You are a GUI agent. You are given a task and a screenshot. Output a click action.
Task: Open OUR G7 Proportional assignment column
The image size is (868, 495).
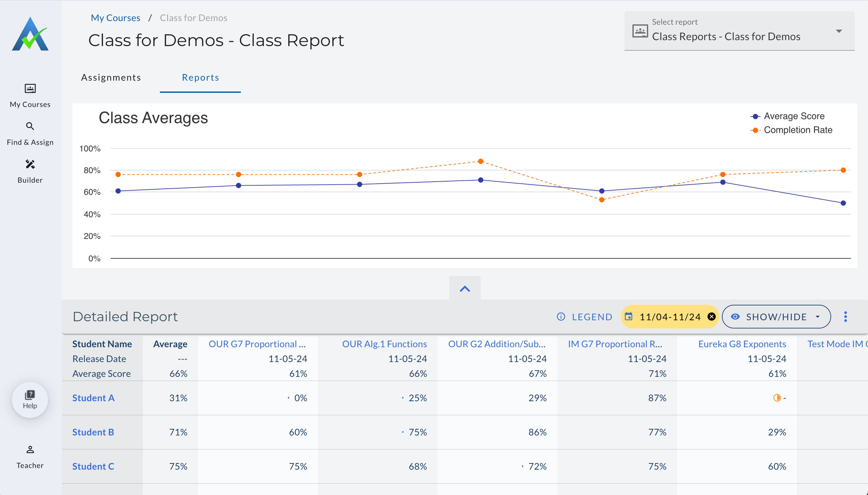(x=258, y=344)
